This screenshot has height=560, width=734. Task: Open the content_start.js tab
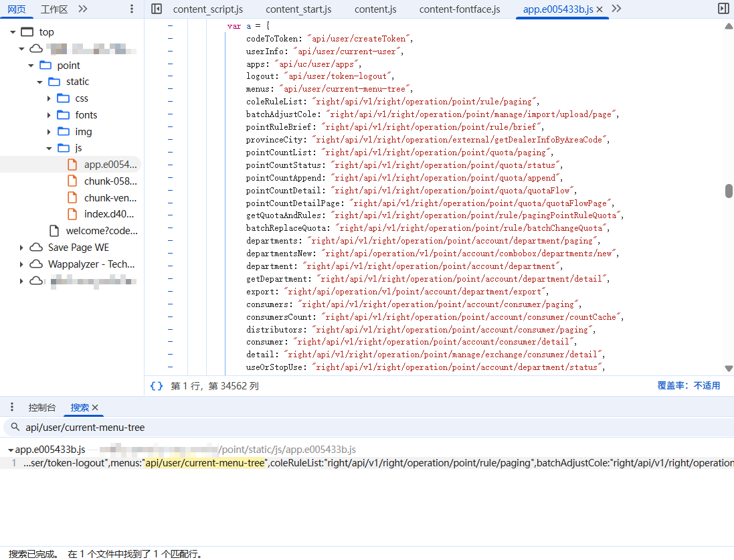point(298,9)
